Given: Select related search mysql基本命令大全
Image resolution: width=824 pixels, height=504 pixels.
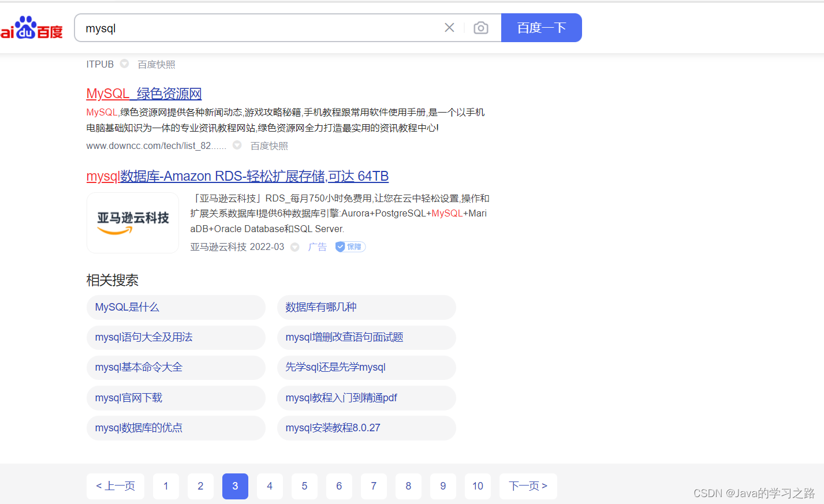Looking at the screenshot, I should click(x=176, y=368).
